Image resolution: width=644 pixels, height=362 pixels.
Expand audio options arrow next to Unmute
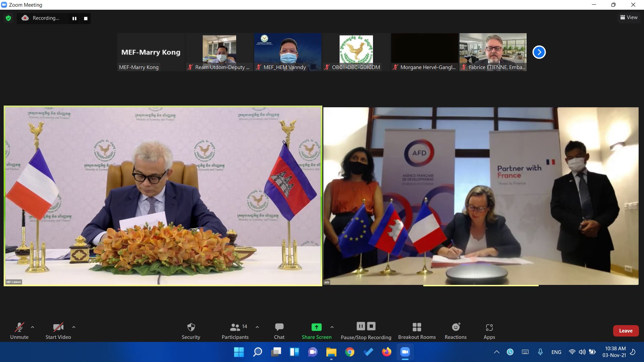coord(33,327)
